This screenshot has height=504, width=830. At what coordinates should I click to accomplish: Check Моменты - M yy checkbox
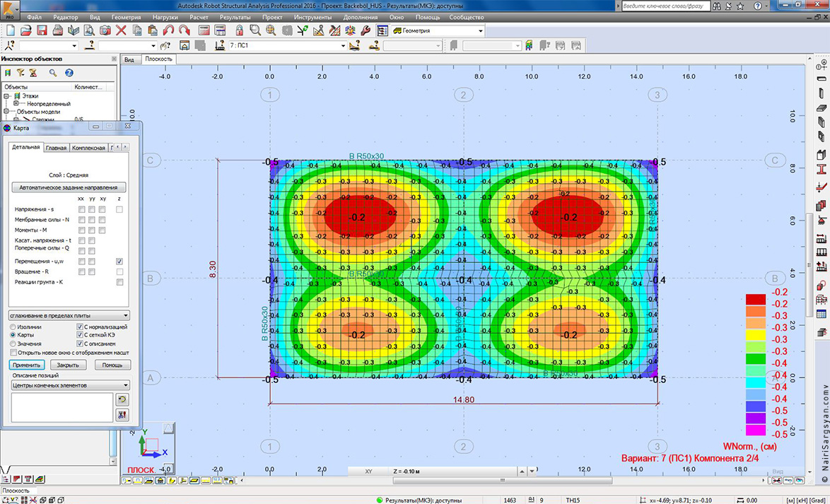point(92,230)
